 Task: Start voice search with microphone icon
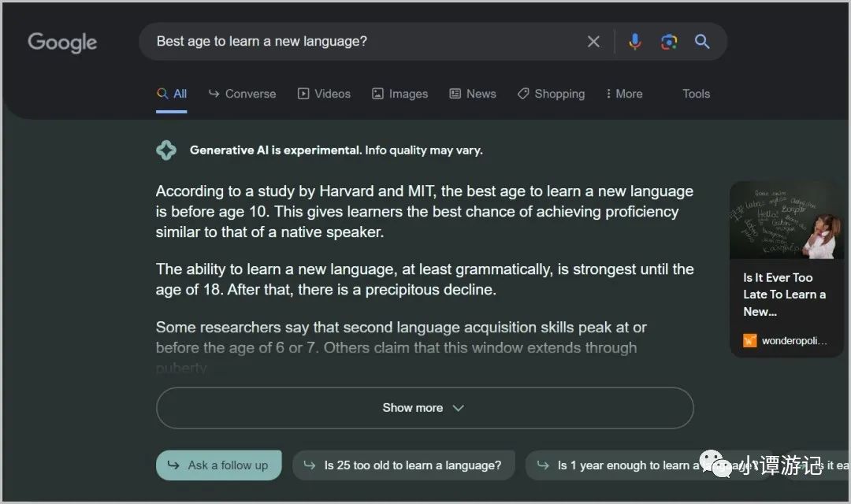(x=634, y=41)
